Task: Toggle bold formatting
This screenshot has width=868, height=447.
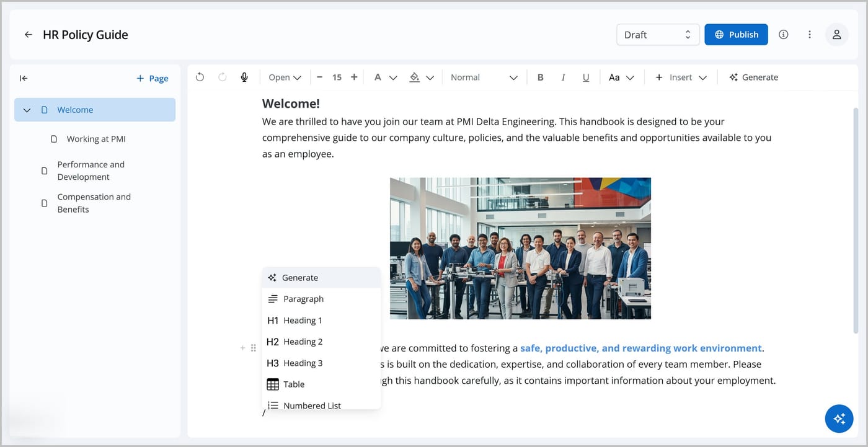Action: coord(540,77)
